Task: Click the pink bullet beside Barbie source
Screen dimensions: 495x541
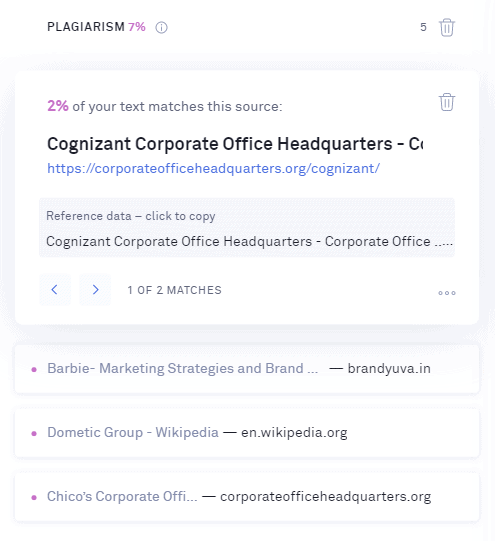Action: click(x=34, y=370)
